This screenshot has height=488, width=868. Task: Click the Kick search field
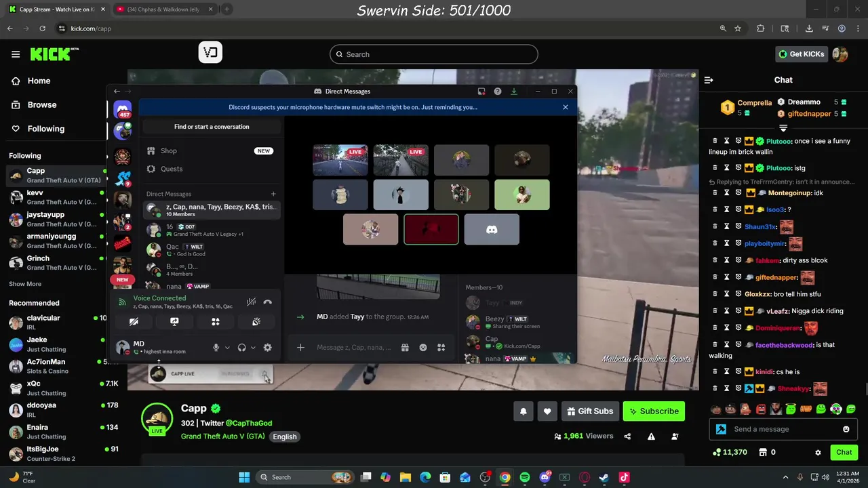pos(434,54)
